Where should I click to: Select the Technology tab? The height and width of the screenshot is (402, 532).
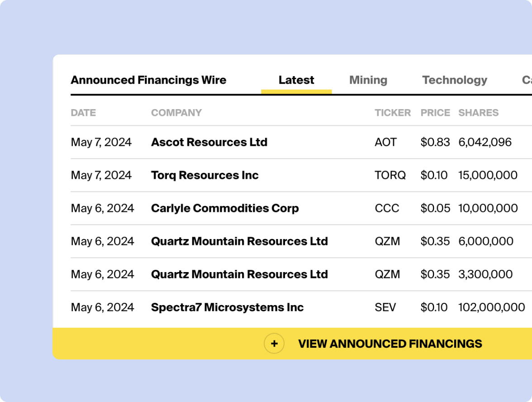pos(455,80)
